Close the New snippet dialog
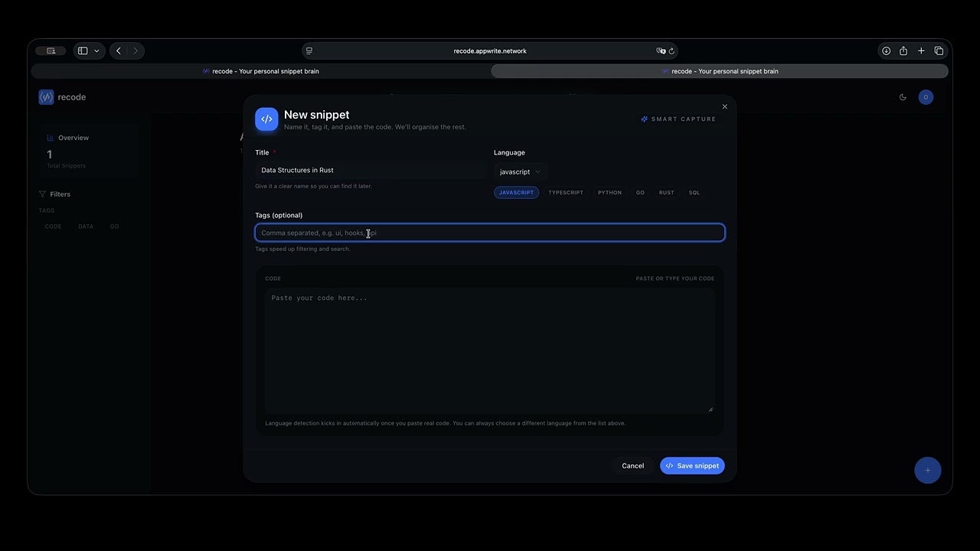This screenshot has width=980, height=551. (725, 106)
